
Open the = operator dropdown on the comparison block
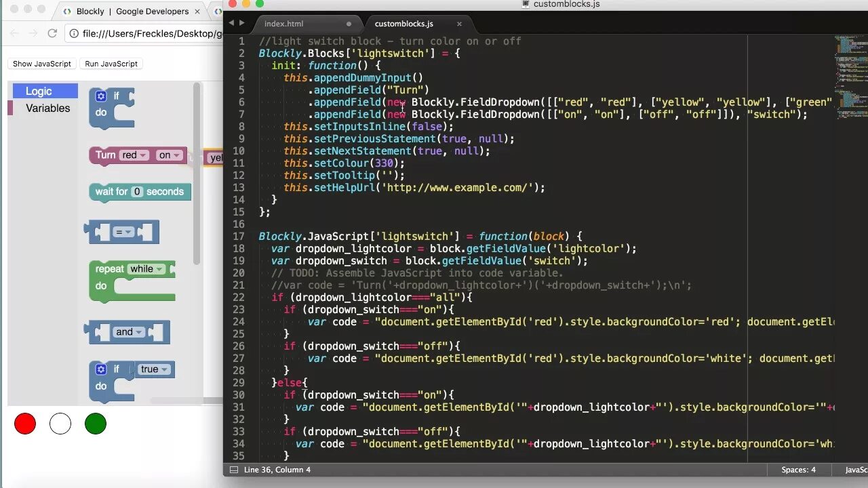pos(123,232)
